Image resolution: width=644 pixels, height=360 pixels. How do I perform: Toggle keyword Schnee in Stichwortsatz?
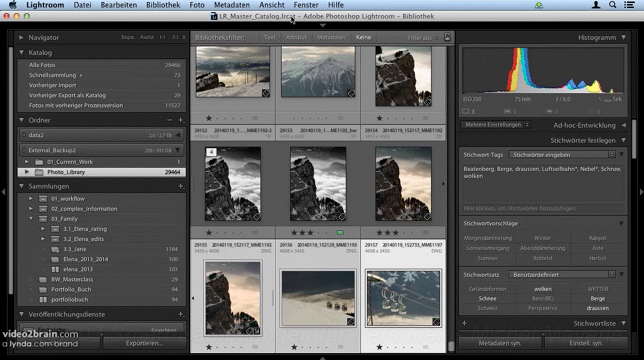[x=488, y=298]
